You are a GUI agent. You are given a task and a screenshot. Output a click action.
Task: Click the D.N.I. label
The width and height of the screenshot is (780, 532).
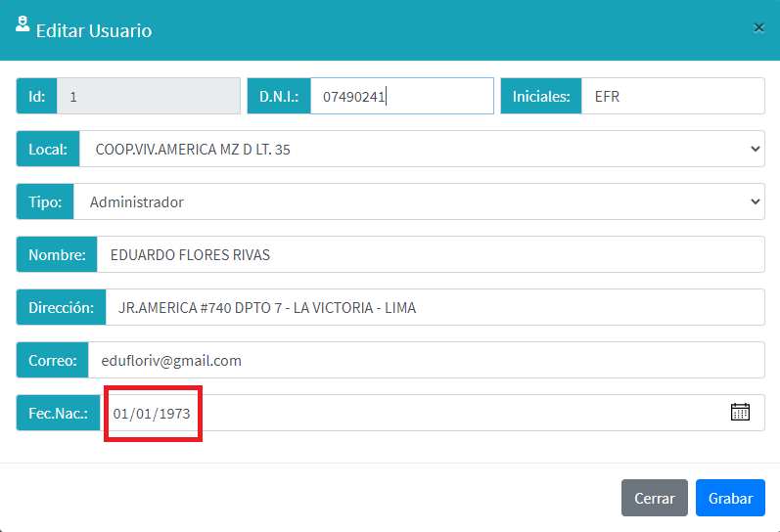[279, 97]
